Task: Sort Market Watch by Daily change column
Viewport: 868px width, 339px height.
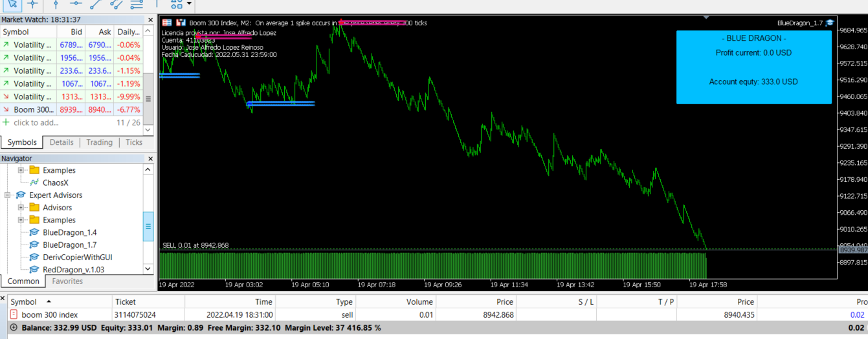Action: pos(128,32)
